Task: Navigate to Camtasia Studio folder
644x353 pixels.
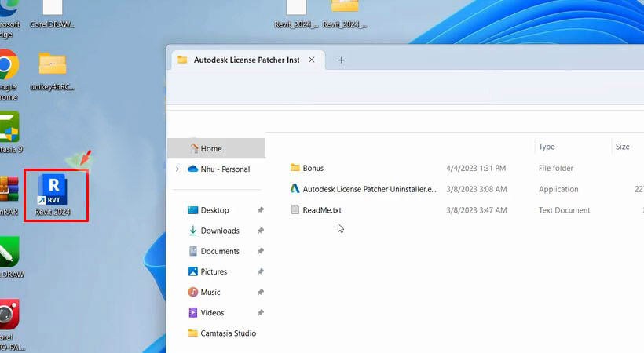Action: (228, 333)
